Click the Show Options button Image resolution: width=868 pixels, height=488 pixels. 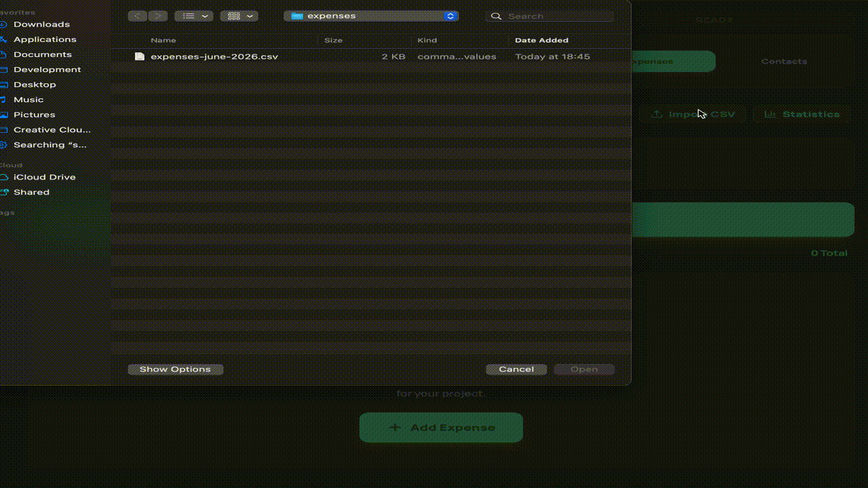[x=175, y=369]
